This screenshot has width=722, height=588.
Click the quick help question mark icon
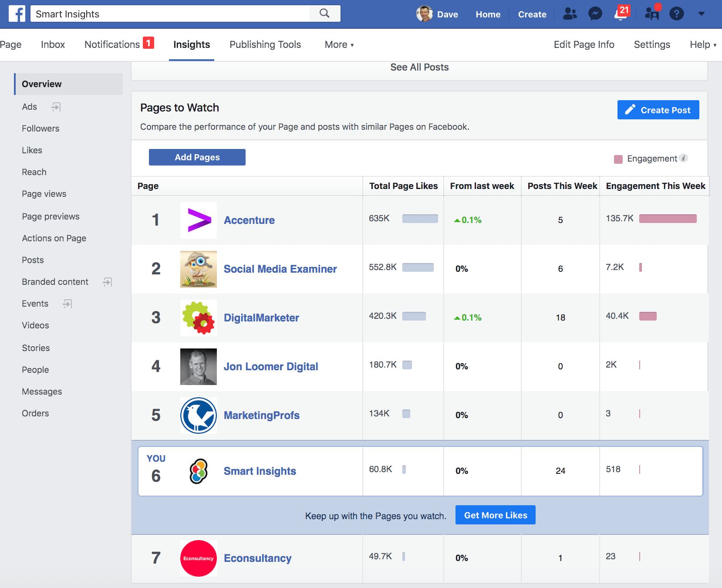(x=676, y=14)
